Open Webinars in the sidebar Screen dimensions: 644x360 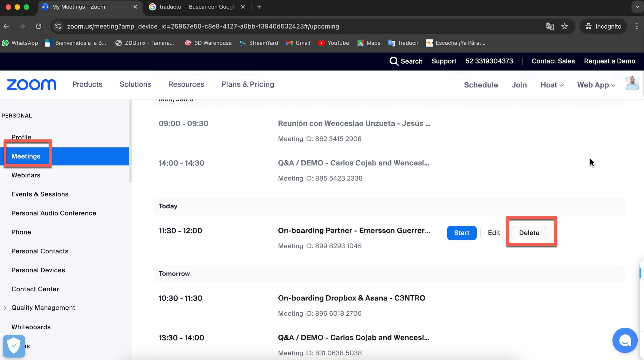pos(26,175)
